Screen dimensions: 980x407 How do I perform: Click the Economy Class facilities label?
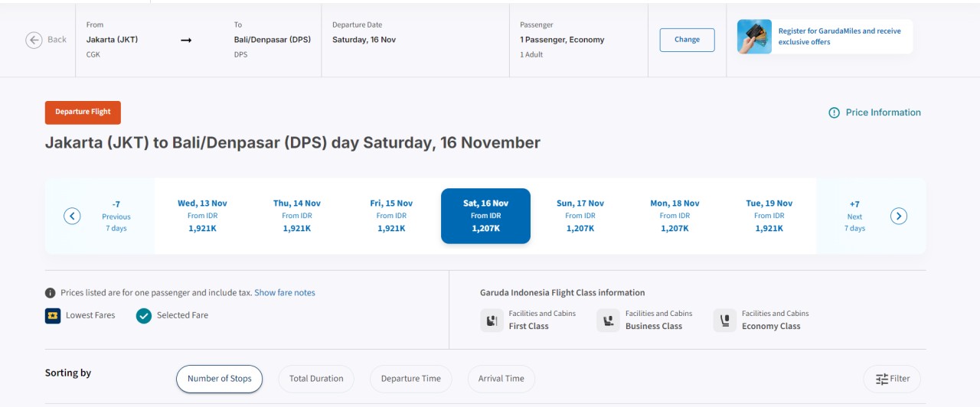coord(775,320)
